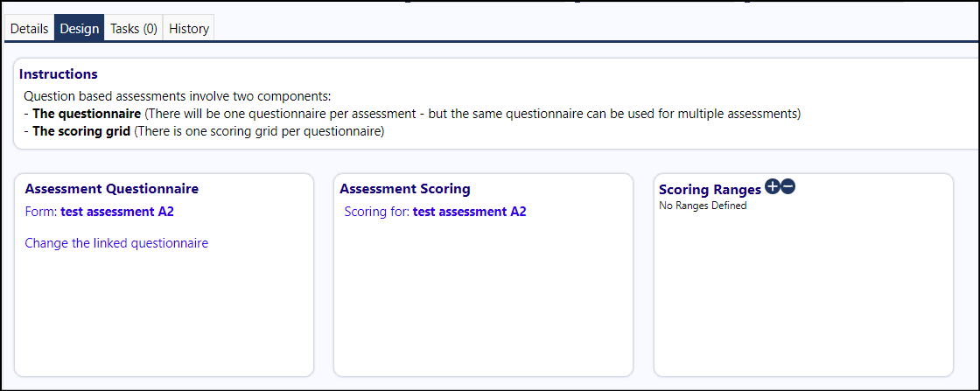
Task: Add a new scoring range with plus icon
Action: [x=773, y=186]
